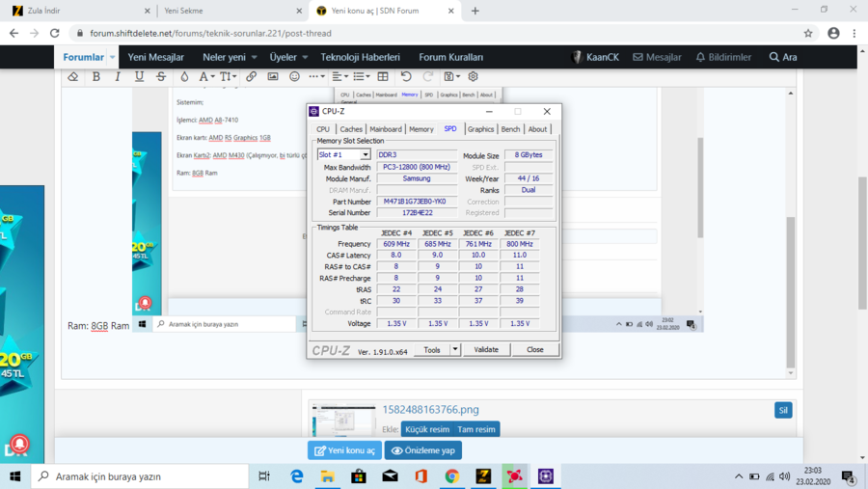
Task: Click the editor settings gear icon
Action: (x=473, y=77)
